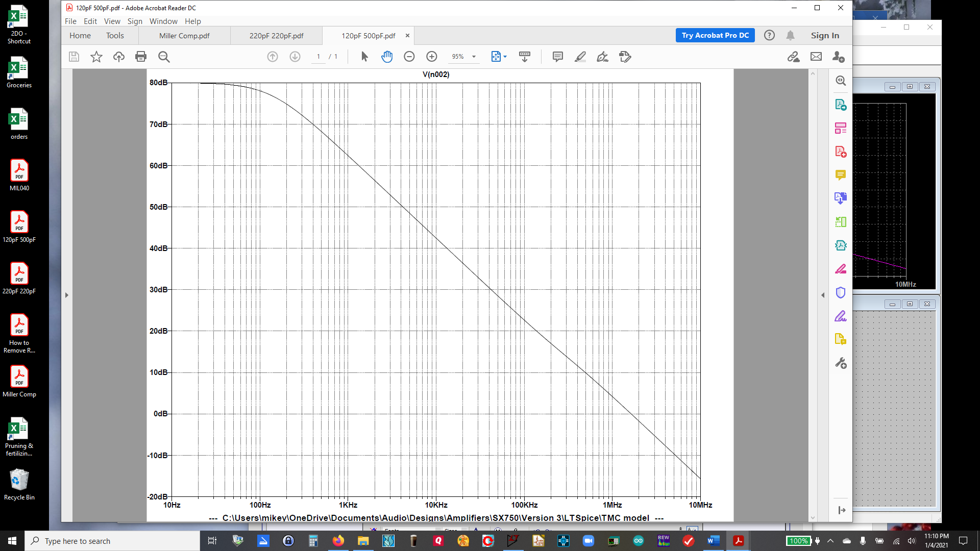The width and height of the screenshot is (980, 551).
Task: Open Firefox from the taskbar
Action: click(338, 541)
